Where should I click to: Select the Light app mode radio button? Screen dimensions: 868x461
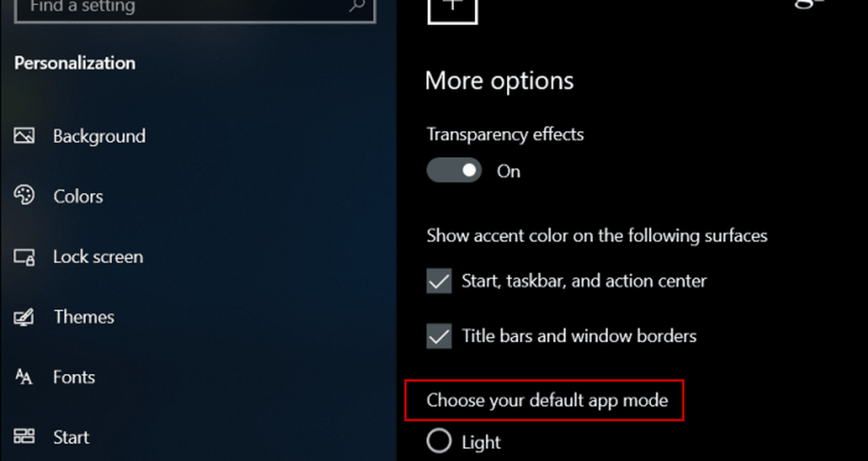(x=439, y=441)
